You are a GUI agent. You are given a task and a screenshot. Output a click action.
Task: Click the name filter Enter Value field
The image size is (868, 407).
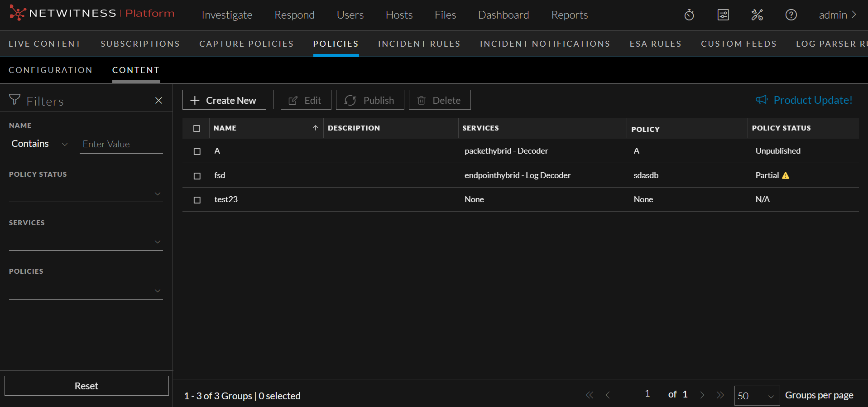[121, 144]
